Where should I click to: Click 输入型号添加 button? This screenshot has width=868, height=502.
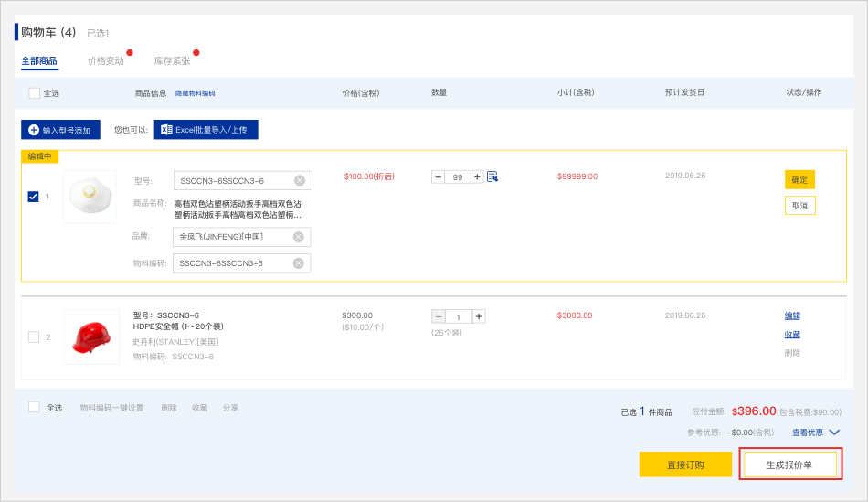click(x=60, y=131)
